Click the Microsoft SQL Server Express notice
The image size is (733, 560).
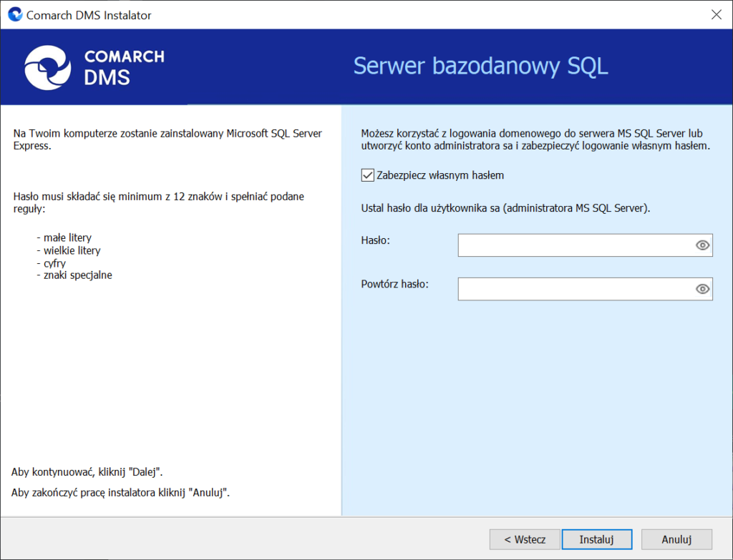[166, 139]
